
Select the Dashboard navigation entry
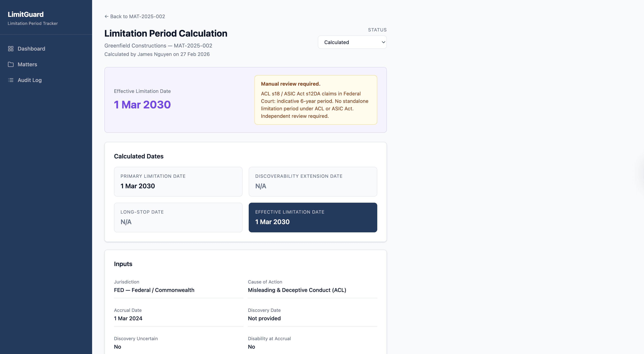coord(31,49)
